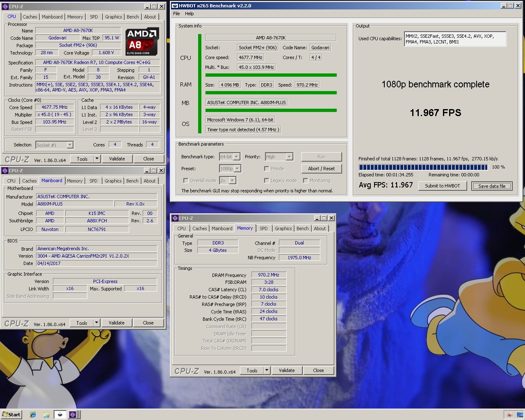
Task: Click the Core Voltage 1.608 V value
Action: 106,52
